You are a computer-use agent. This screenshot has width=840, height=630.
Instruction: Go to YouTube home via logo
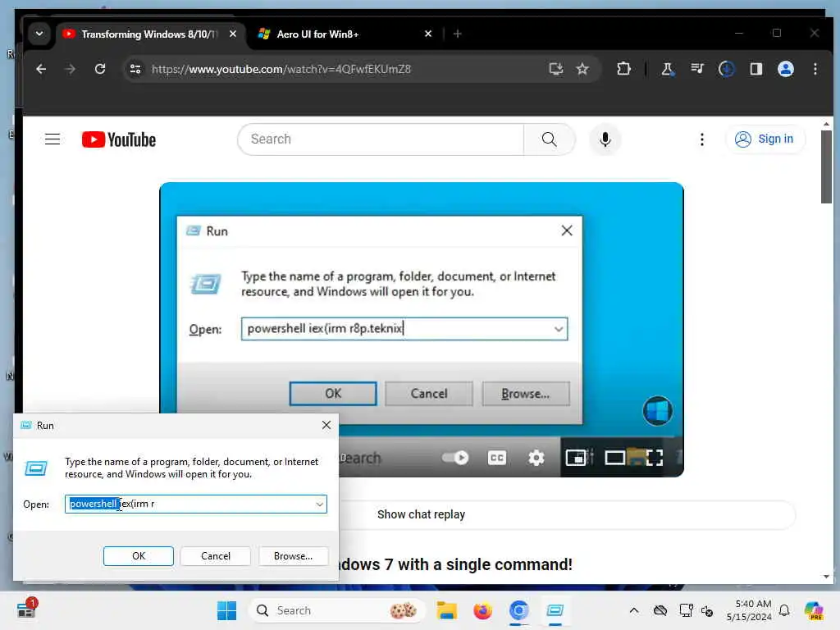pyautogui.click(x=119, y=139)
